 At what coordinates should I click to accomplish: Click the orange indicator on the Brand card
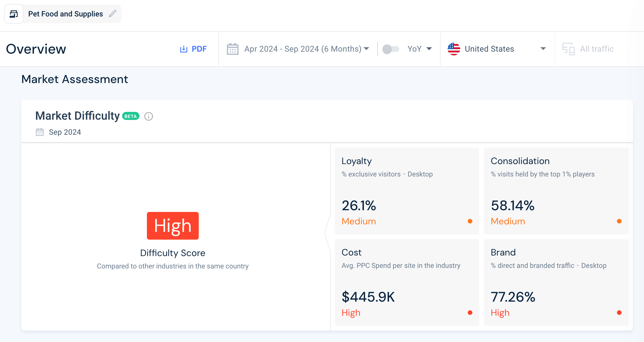click(x=619, y=312)
